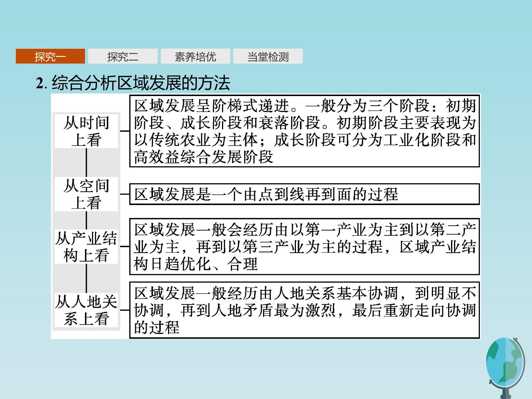Viewport: 532px width, 399px height.
Task: Click the text box about 由点到线再到面
Action: (x=304, y=194)
